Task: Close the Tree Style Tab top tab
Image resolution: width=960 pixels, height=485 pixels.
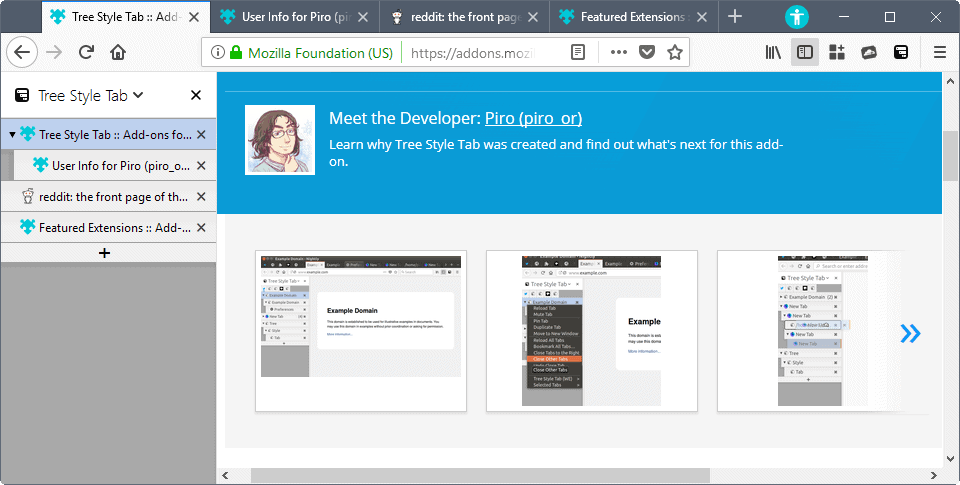Action: [194, 17]
